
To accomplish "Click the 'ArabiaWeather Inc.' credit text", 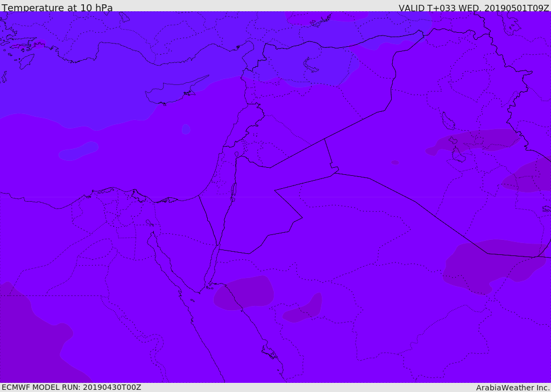I will point(512,388).
